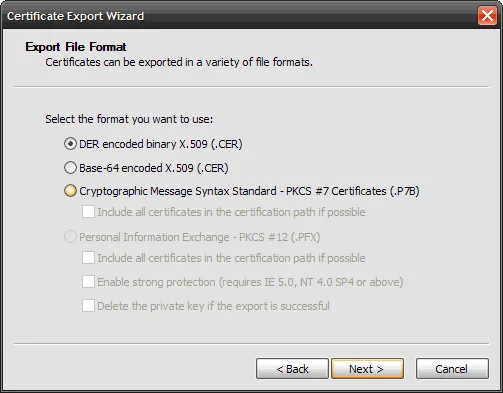The height and width of the screenshot is (393, 503).
Task: Click the Next button to continue
Action: click(367, 369)
